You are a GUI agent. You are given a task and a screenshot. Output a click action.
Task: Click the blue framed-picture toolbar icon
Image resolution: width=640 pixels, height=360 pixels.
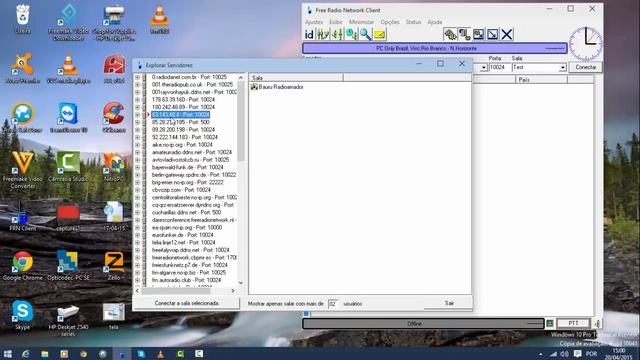[478, 35]
